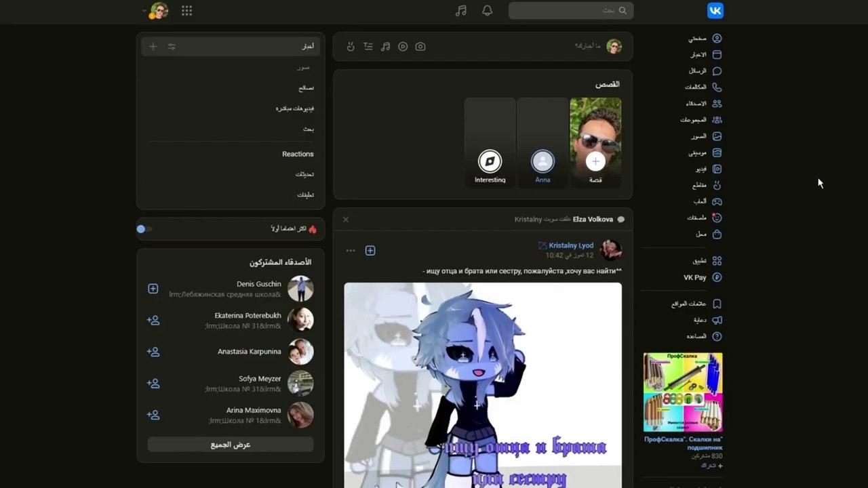868x488 pixels.
Task: Open VK Pay in the sidebar
Action: tap(703, 277)
